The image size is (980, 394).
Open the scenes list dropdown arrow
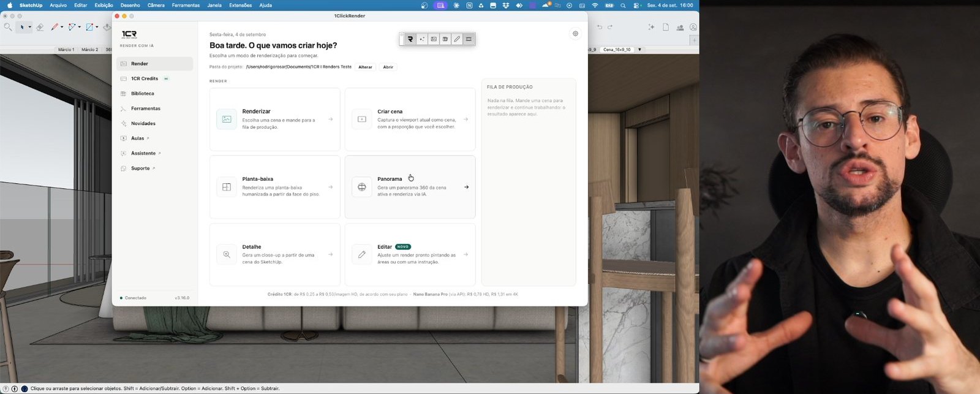(x=639, y=50)
